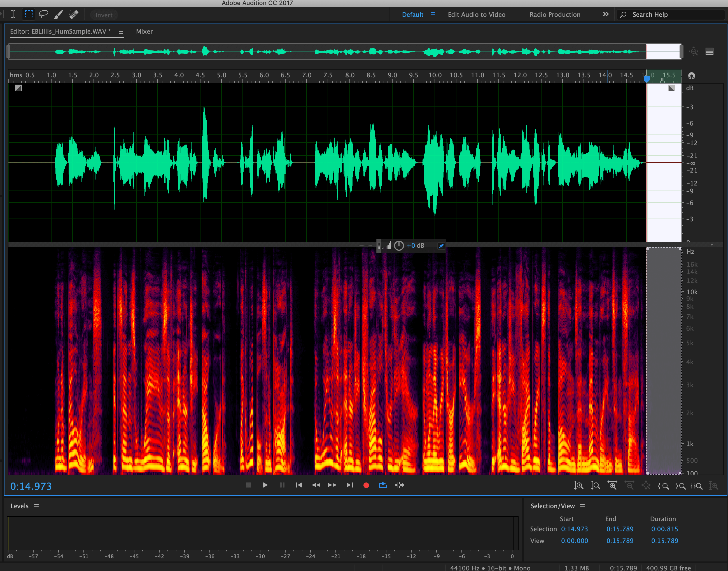Image resolution: width=728 pixels, height=571 pixels.
Task: Toggle Loop Playback button
Action: click(x=383, y=485)
